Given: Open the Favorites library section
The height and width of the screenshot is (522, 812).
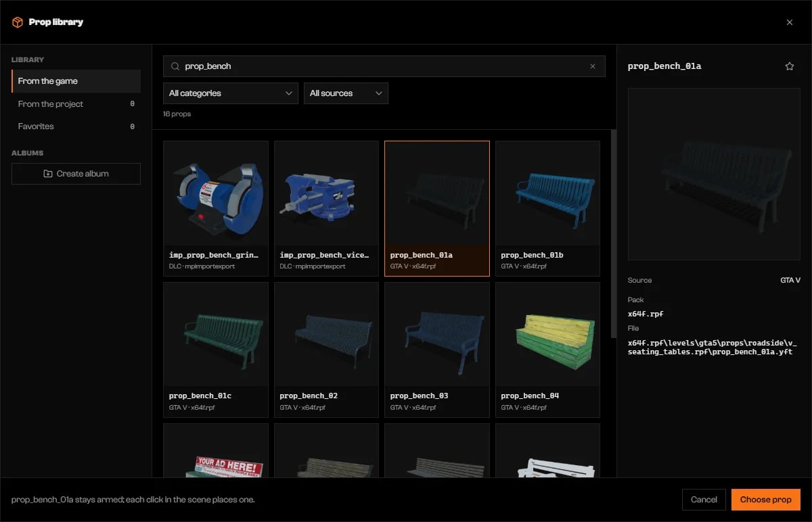Looking at the screenshot, I should (76, 126).
